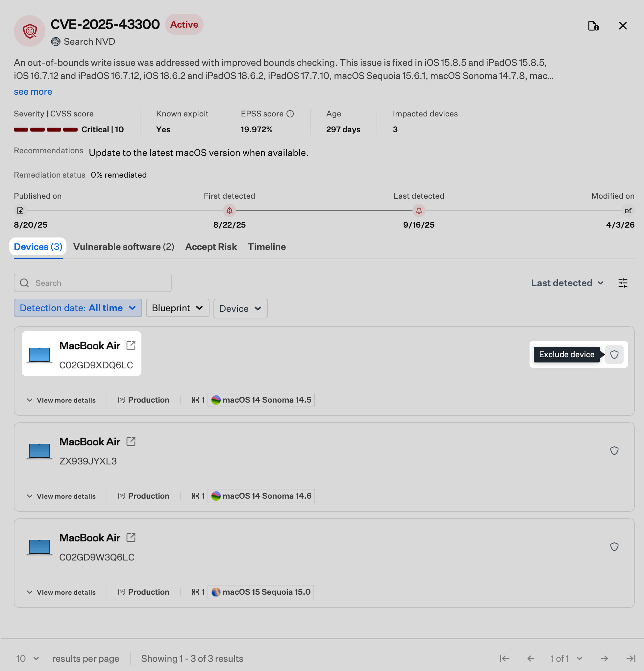Open device ZX939JYXL3 external link icon
Image resolution: width=644 pixels, height=671 pixels.
(x=131, y=441)
